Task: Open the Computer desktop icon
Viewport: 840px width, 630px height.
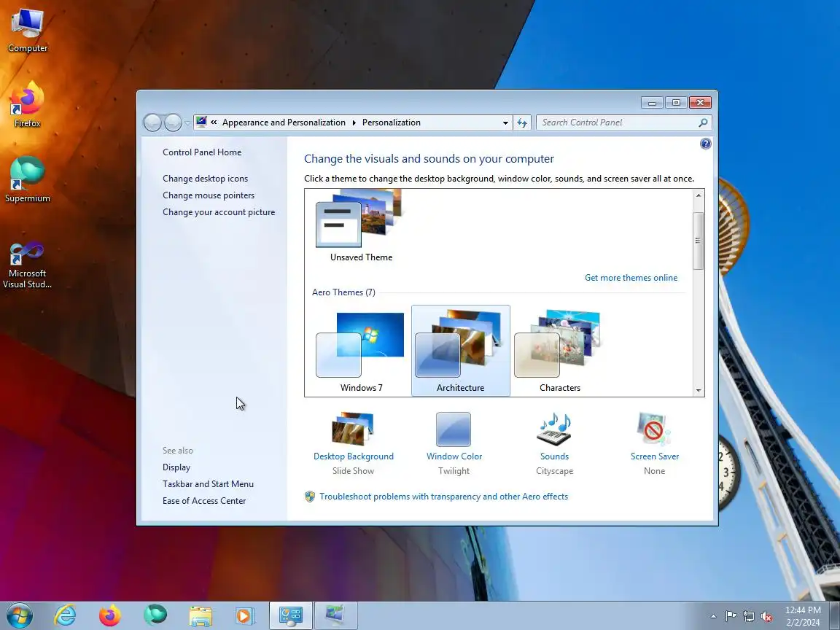Action: (27, 29)
